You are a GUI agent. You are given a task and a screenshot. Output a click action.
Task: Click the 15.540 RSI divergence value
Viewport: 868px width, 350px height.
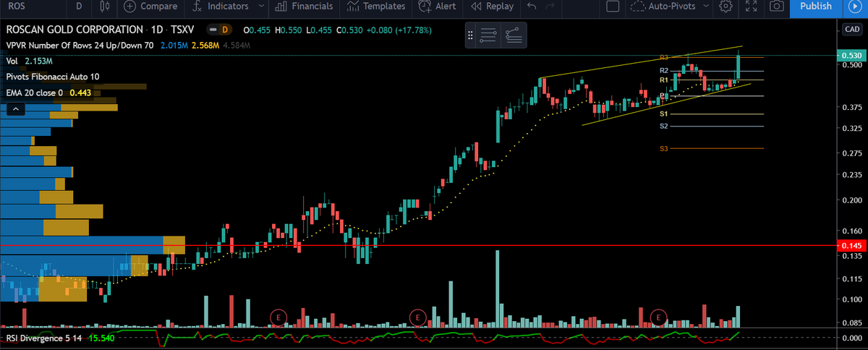pyautogui.click(x=101, y=338)
